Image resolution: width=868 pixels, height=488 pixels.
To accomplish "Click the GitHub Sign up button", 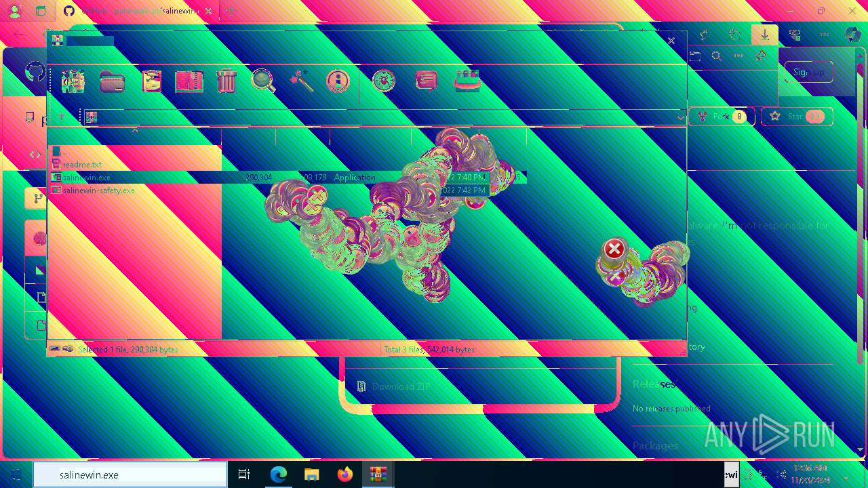I will pyautogui.click(x=809, y=72).
